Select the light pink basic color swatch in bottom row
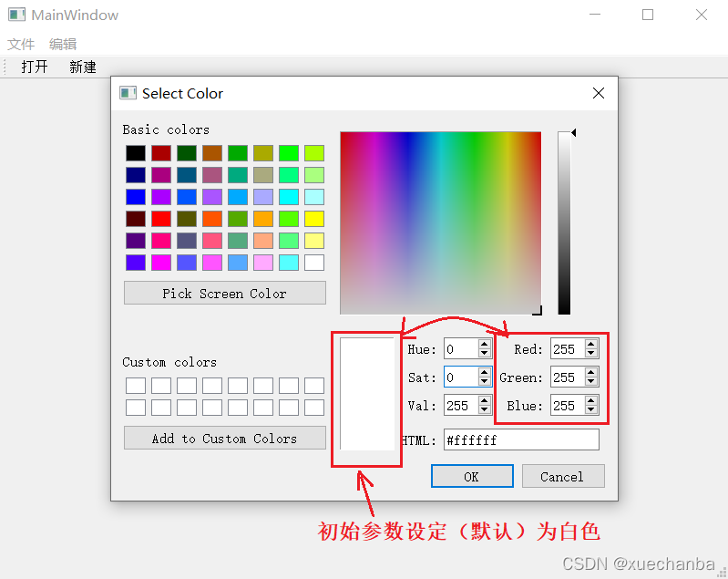This screenshot has height=579, width=728. click(x=263, y=263)
